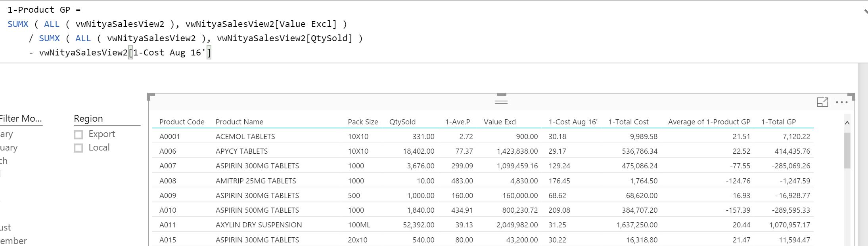Tick the Local region checkbox
Screen dimensions: 868x246
79,148
